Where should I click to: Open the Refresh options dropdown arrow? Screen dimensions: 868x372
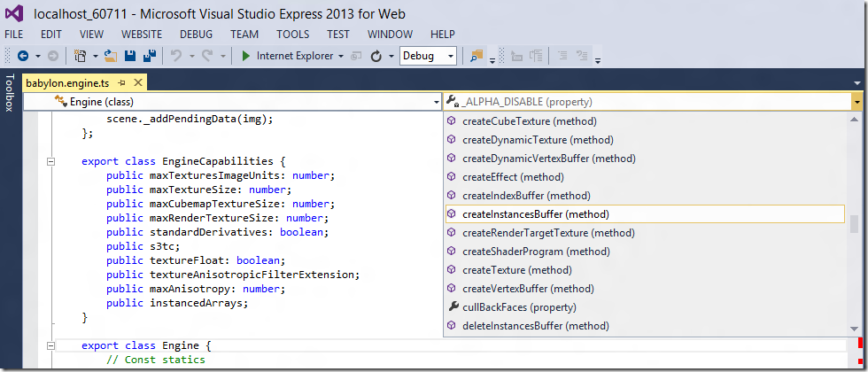click(x=391, y=57)
